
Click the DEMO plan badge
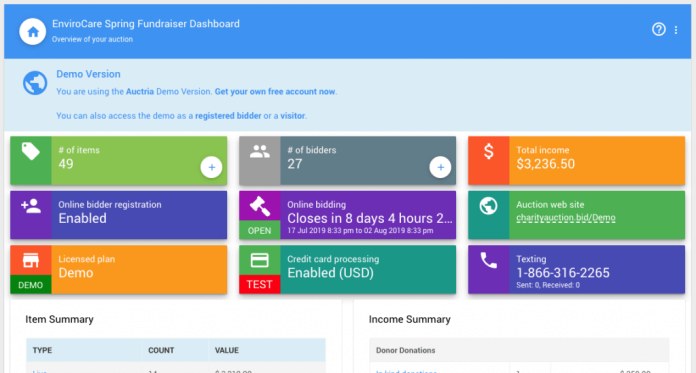[x=31, y=285]
